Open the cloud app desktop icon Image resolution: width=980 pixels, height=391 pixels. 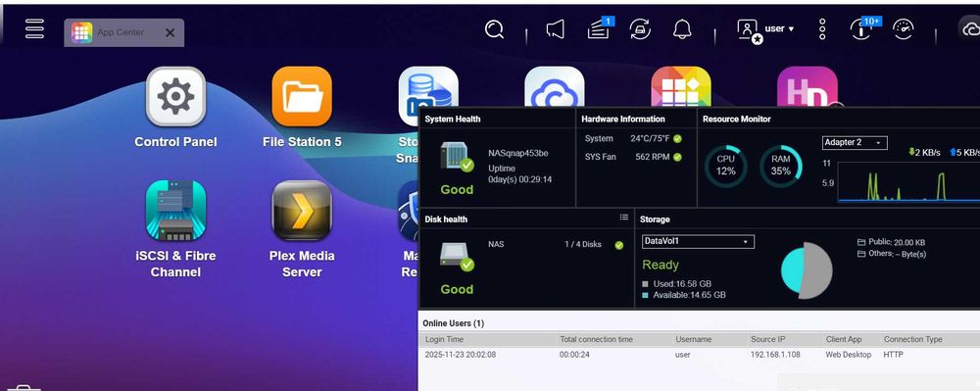click(554, 86)
